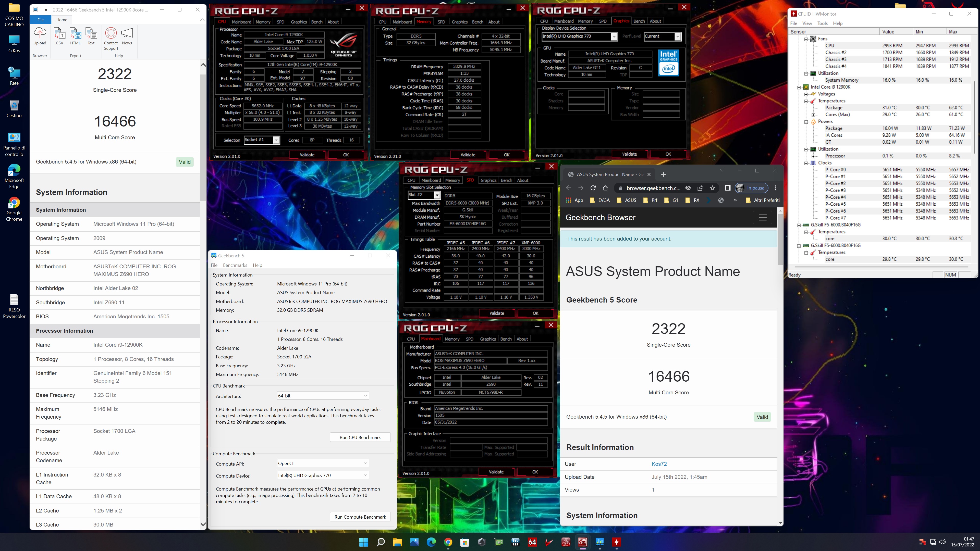The width and height of the screenshot is (980, 551).
Task: Collapse Powers node in HWMonitor
Action: pos(806,122)
